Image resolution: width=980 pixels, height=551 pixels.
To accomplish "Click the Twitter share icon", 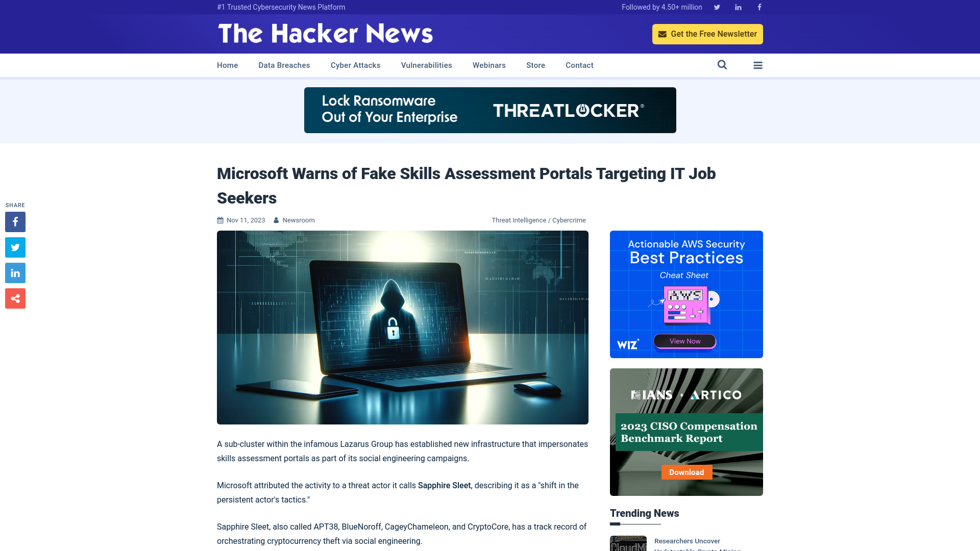I will click(x=15, y=247).
